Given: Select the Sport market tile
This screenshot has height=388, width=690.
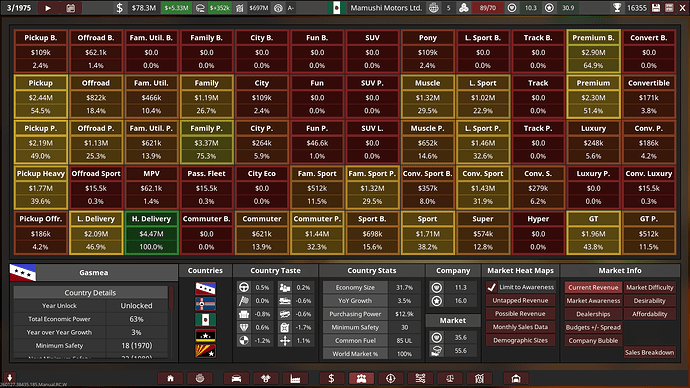Looking at the screenshot, I should 427,233.
